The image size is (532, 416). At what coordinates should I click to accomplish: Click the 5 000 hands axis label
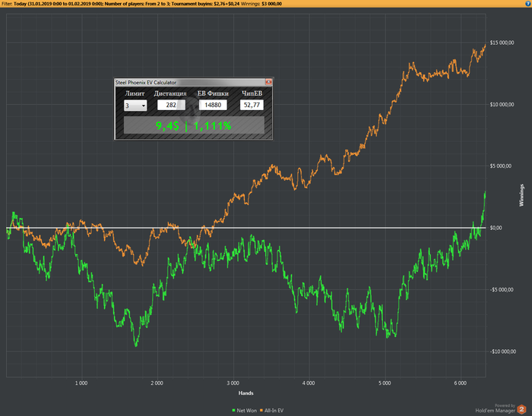tap(385, 383)
